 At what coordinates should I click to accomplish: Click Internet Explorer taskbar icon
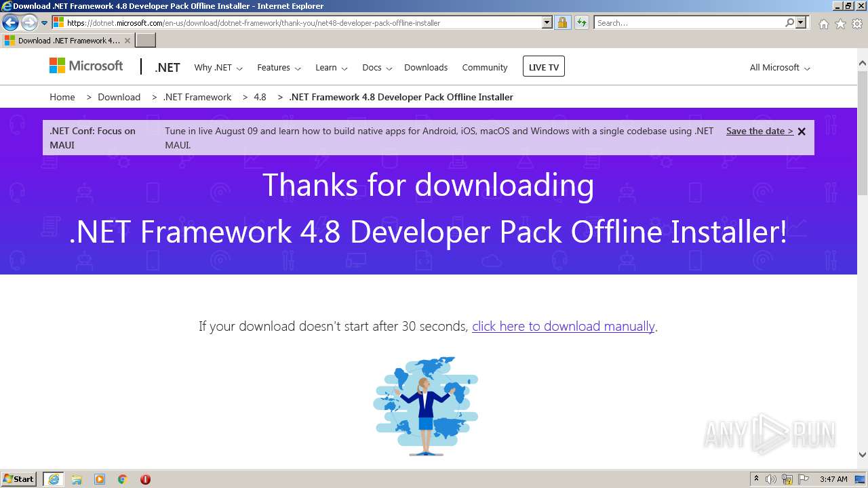54,479
